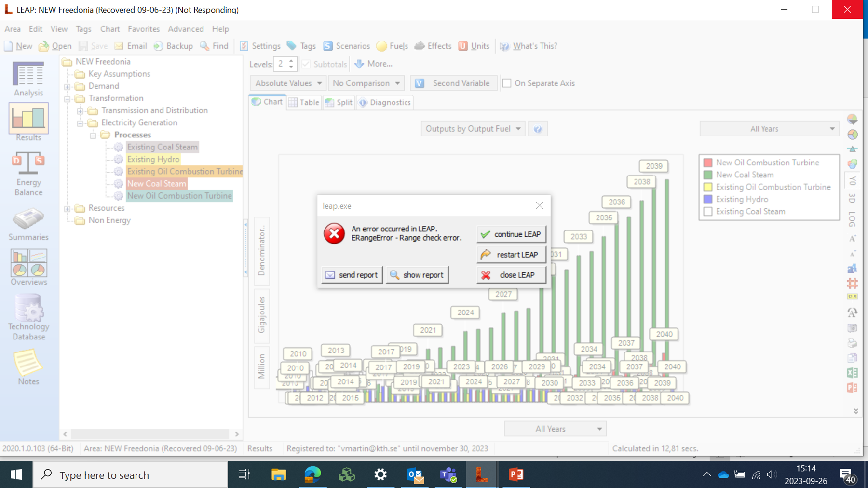Click the print chart icon

click(x=852, y=343)
